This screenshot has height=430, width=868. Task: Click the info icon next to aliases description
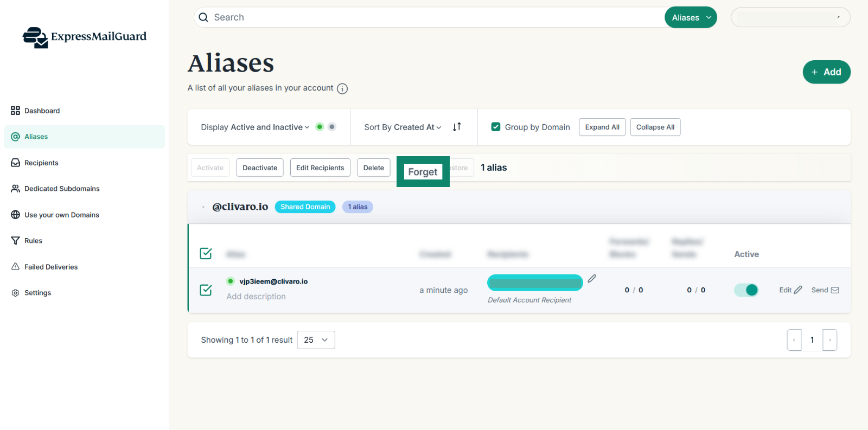(342, 88)
